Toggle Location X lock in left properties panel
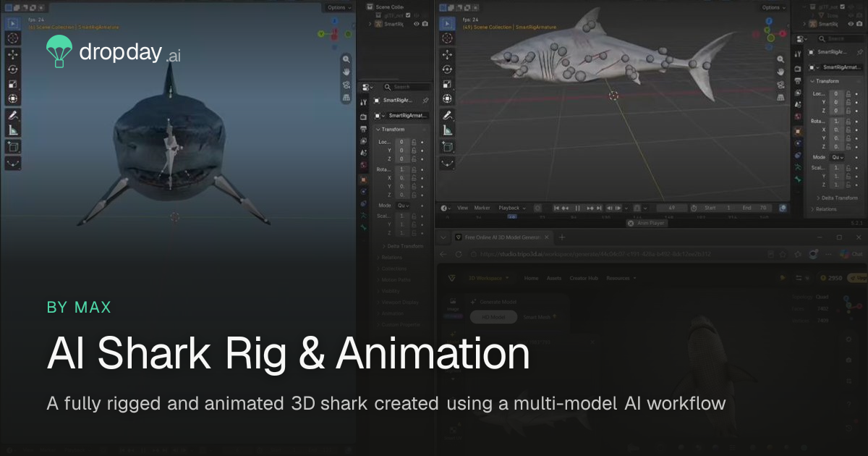 point(414,142)
